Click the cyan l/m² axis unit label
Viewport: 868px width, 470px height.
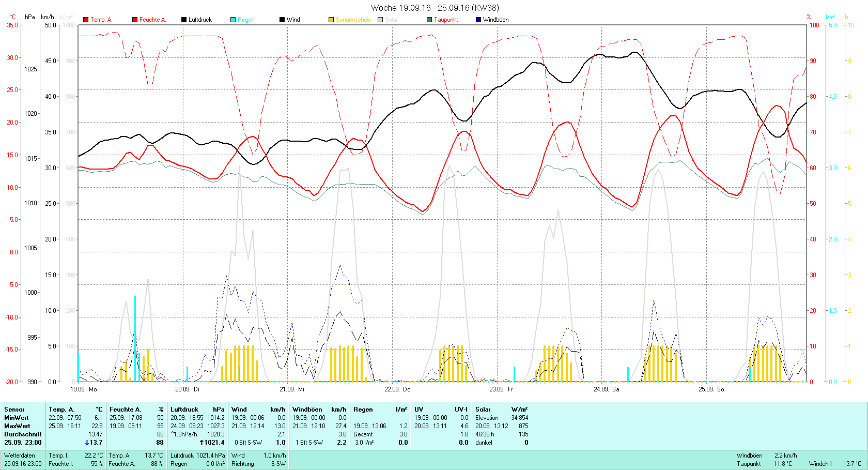point(830,17)
